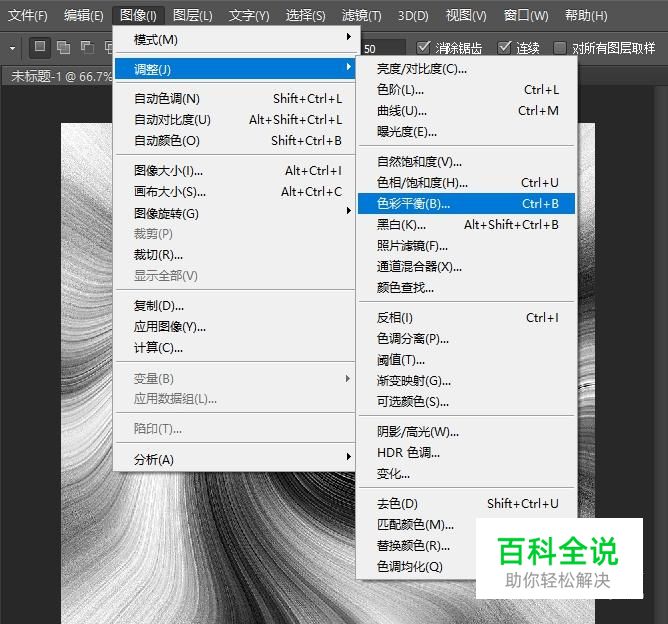Open the 文件(F) menu
Viewport: 668px width, 624px height.
(28, 15)
